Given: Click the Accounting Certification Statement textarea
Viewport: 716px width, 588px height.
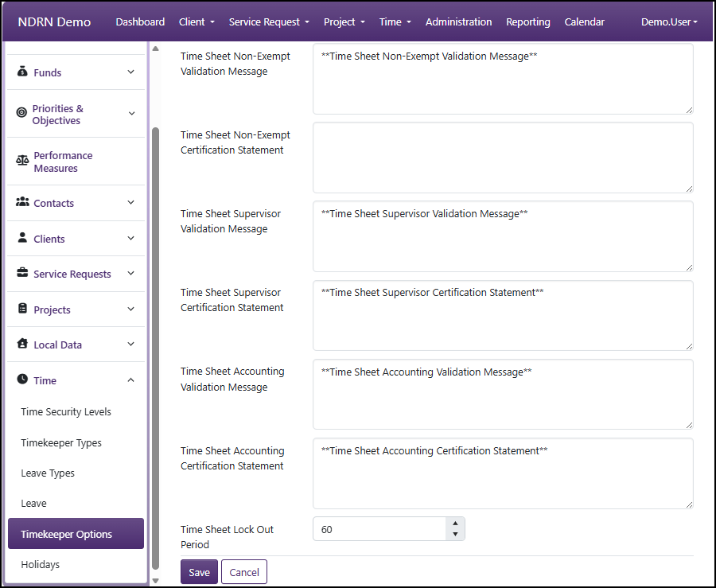Looking at the screenshot, I should (x=504, y=473).
